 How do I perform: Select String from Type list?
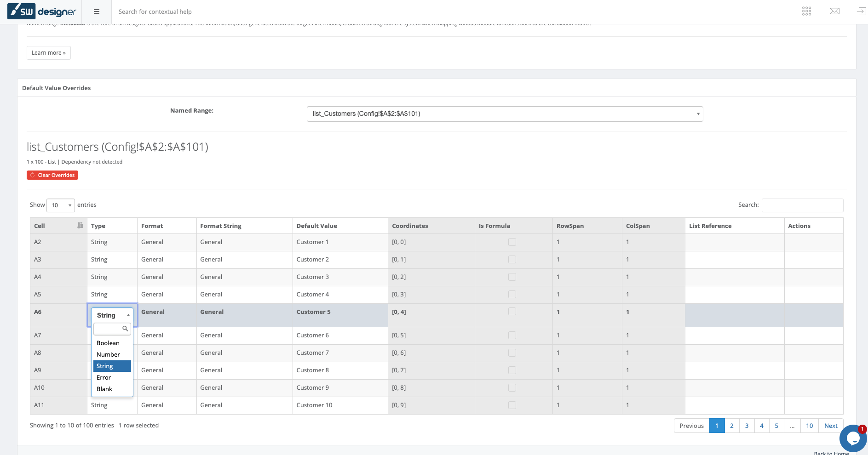(x=112, y=366)
